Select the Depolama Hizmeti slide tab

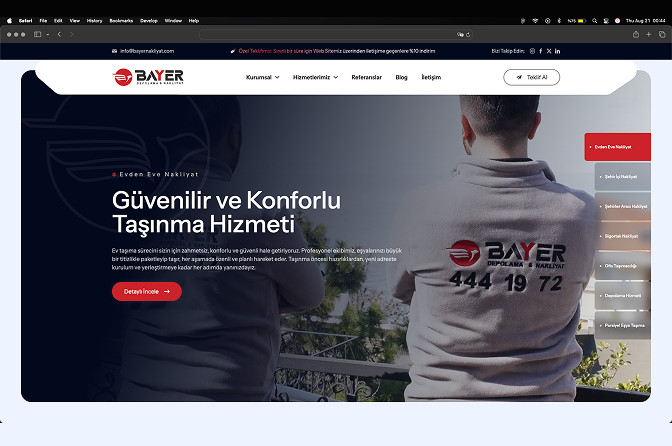point(623,296)
